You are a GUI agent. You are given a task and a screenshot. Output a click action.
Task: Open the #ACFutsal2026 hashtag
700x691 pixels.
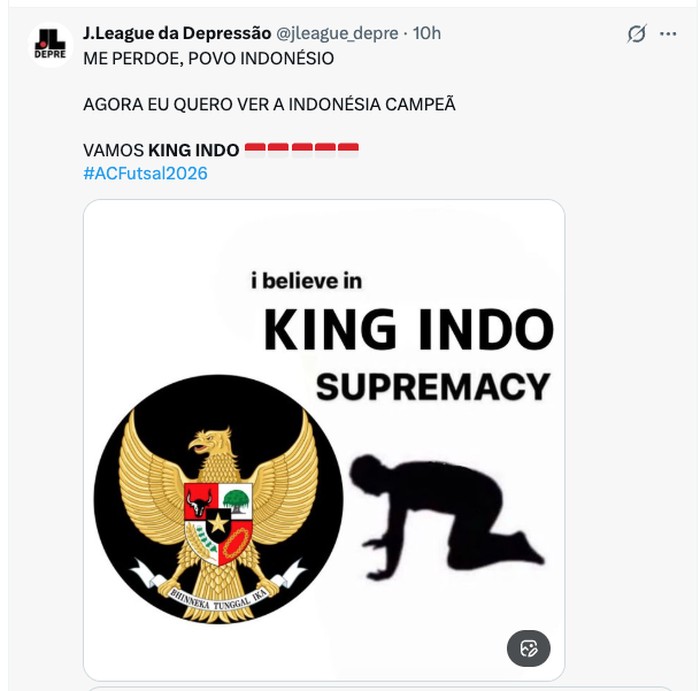[x=146, y=173]
